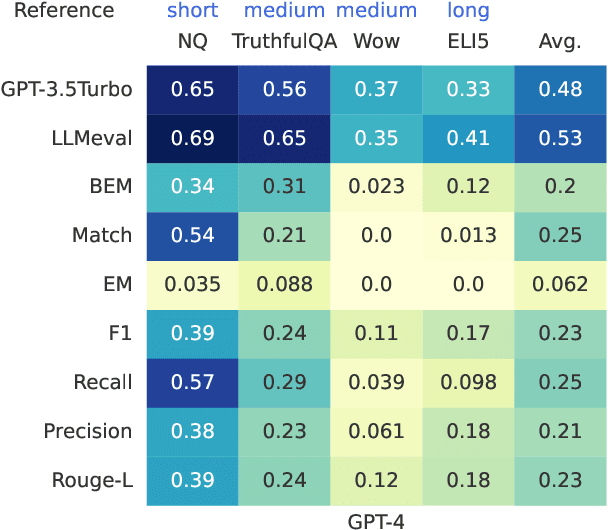Image resolution: width=608 pixels, height=530 pixels.
Task: Click the GPT-3.5Turbo NQ cell showing 0.65
Action: (194, 89)
